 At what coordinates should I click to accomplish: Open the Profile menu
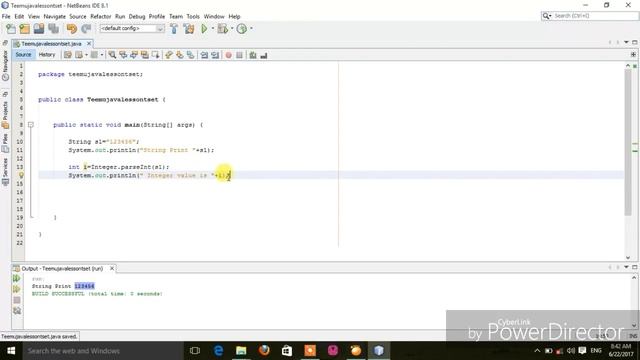point(157,16)
